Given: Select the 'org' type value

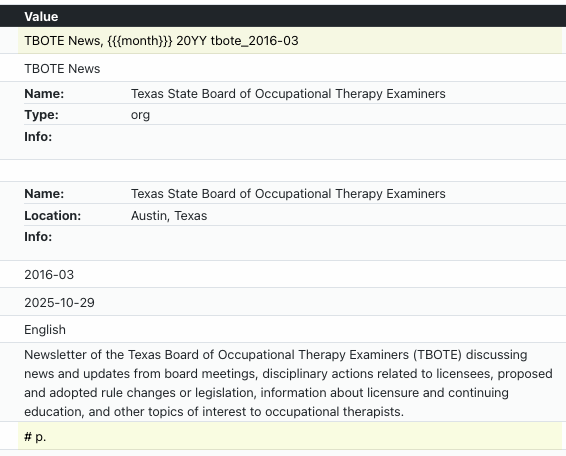Looking at the screenshot, I should click(x=140, y=115).
